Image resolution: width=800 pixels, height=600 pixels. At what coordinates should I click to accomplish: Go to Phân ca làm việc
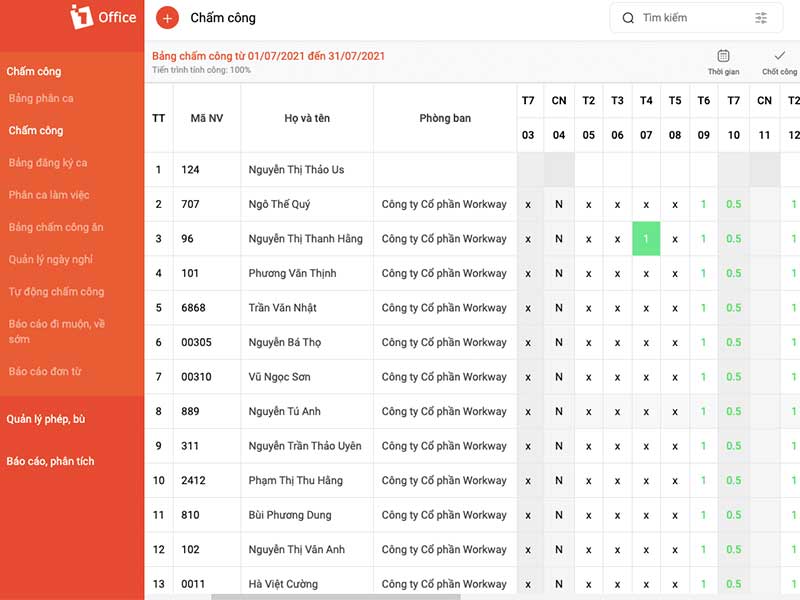[x=49, y=195]
